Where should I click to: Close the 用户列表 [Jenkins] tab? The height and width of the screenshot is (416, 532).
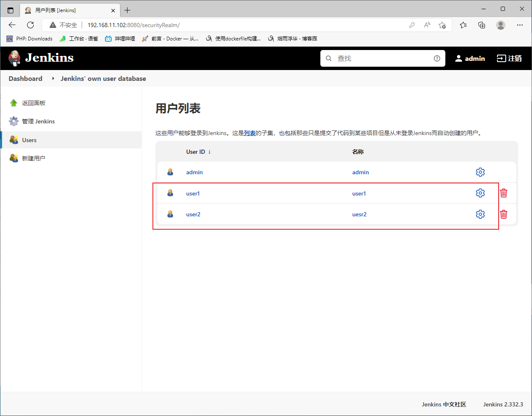(x=113, y=10)
